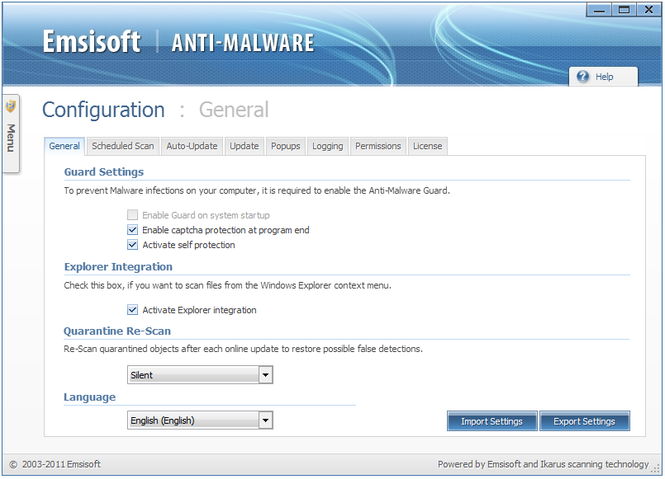Click the © 2003-2011 Emsisoft copyright text
Screen dimensions: 665x479
click(55, 465)
